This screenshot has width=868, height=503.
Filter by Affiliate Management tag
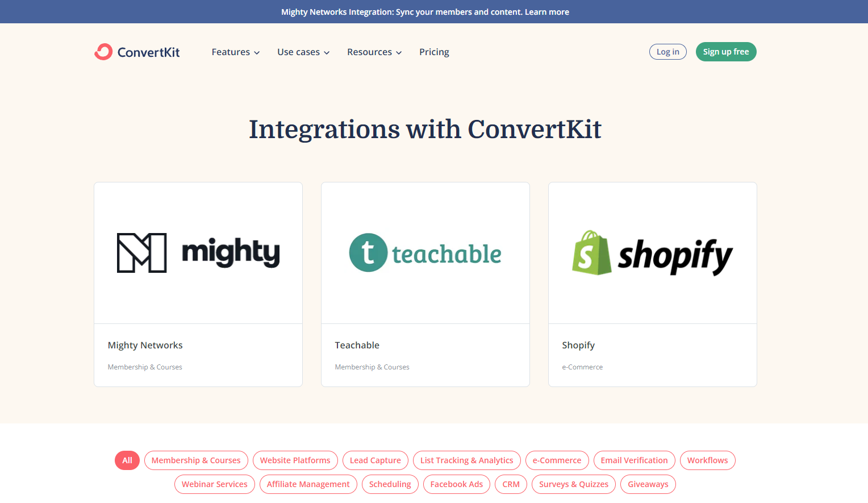[308, 484]
